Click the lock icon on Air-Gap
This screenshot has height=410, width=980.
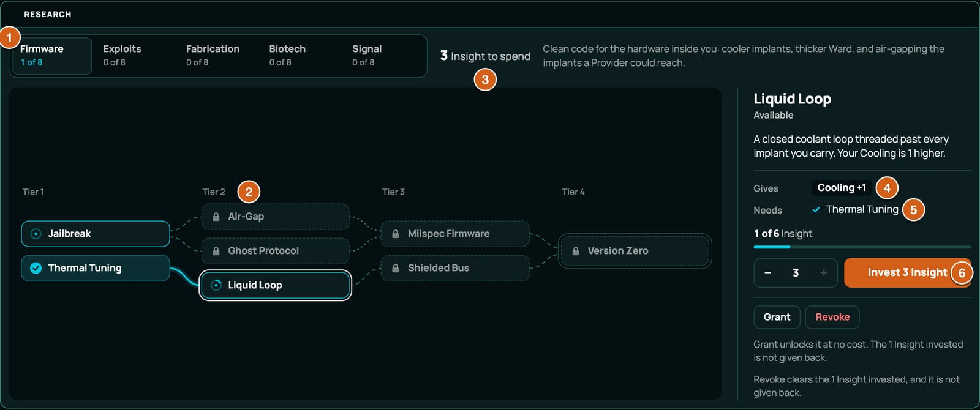coord(216,217)
